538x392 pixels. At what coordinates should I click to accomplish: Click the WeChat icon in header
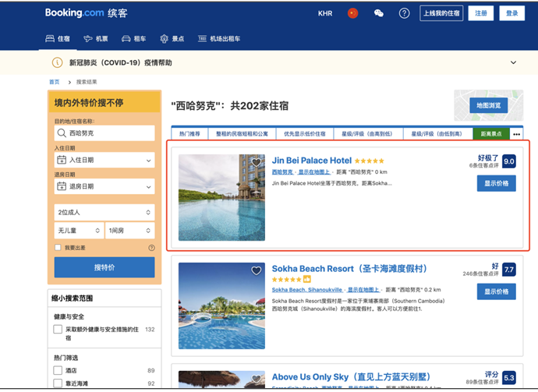[x=378, y=13]
